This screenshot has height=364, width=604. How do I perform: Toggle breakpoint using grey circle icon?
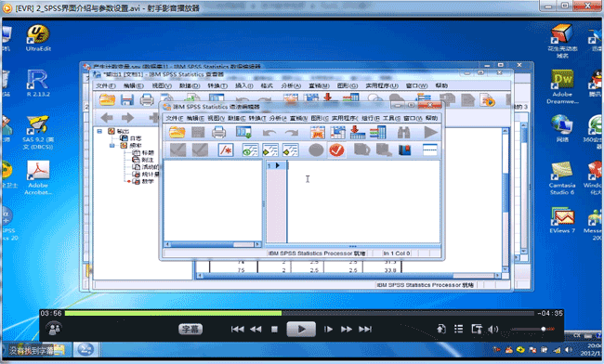pyautogui.click(x=316, y=150)
